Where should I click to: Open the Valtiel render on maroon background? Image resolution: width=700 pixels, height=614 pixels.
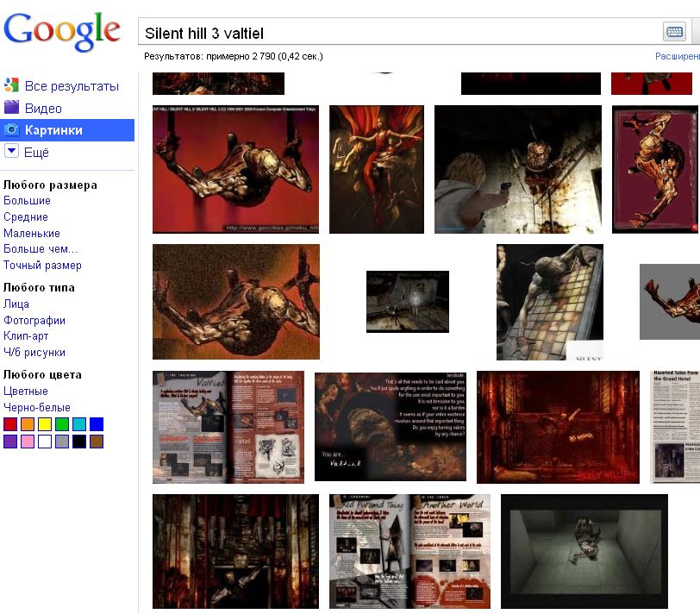click(655, 169)
